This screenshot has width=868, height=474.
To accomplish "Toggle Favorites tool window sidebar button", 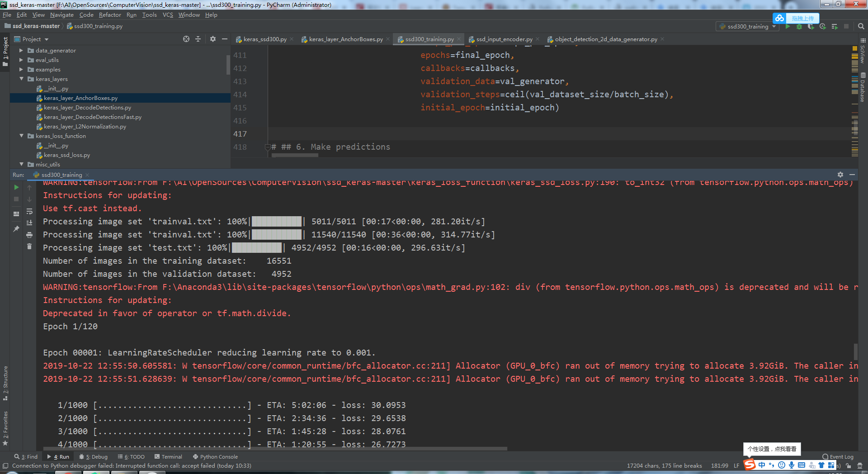I will [x=5, y=428].
